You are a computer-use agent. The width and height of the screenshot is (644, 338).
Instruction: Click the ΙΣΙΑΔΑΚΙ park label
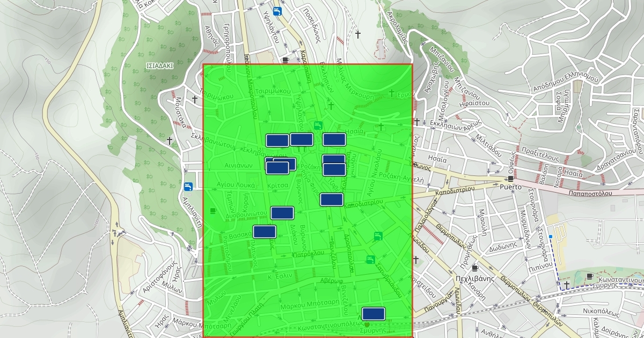[159, 67]
